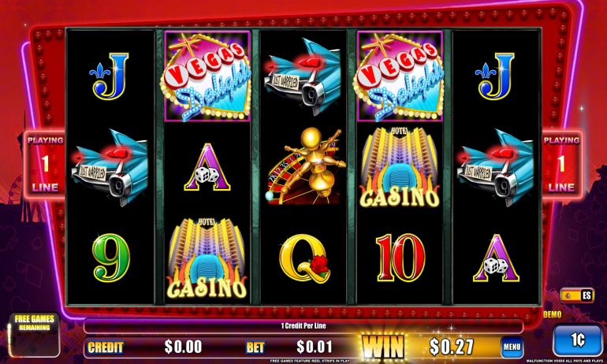Click the Free Games Remaining panel
This screenshot has height=364, width=607.
pos(35,335)
